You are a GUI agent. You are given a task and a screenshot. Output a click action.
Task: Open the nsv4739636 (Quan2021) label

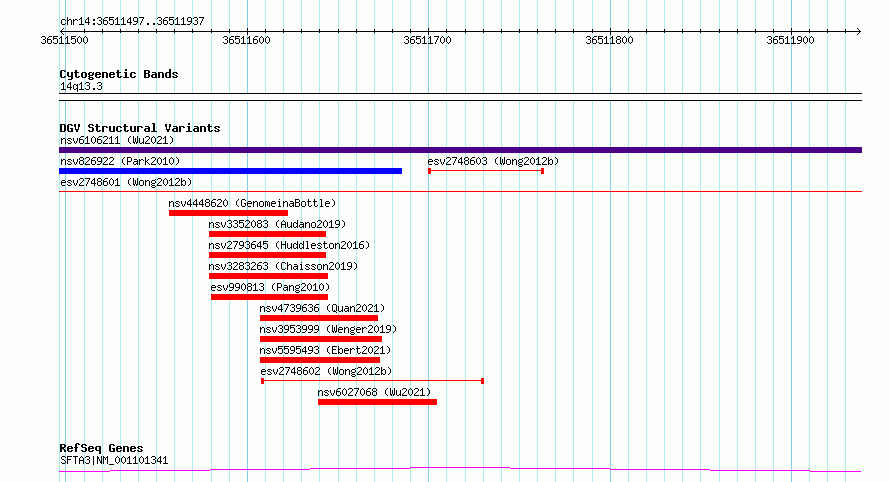[322, 308]
